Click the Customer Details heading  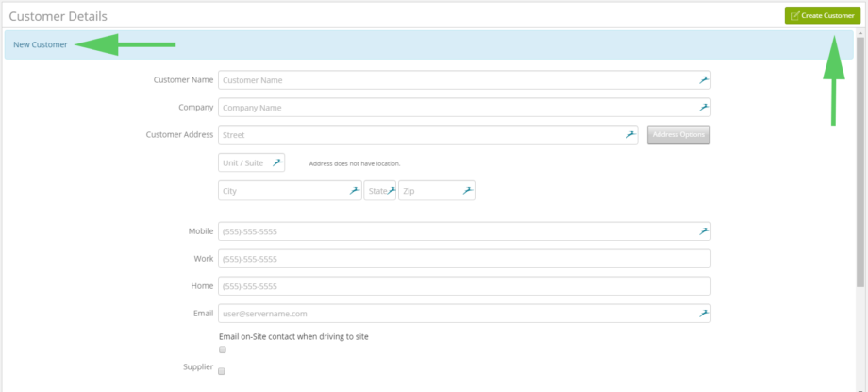click(x=58, y=17)
